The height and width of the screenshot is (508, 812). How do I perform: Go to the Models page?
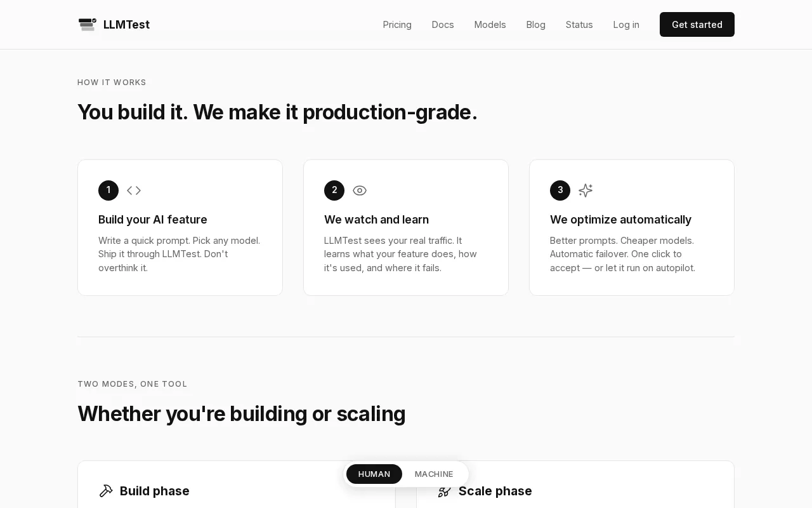pyautogui.click(x=490, y=25)
